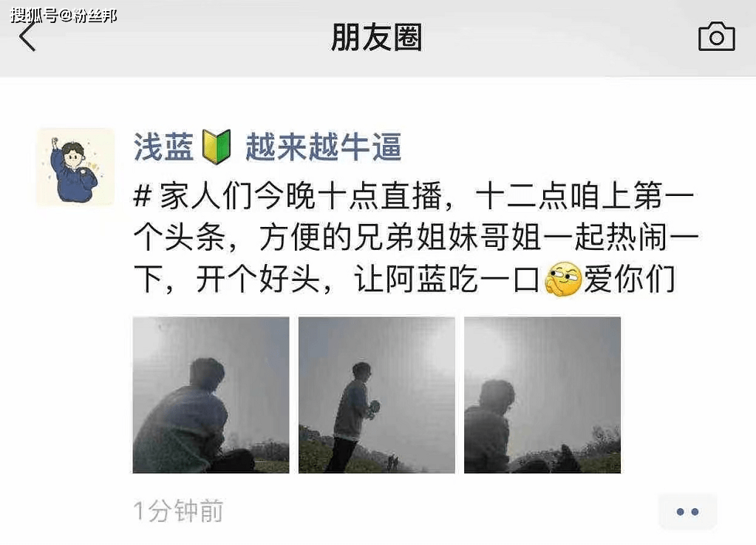
Task: Tap the 朋友圈 title in header
Action: tap(377, 37)
